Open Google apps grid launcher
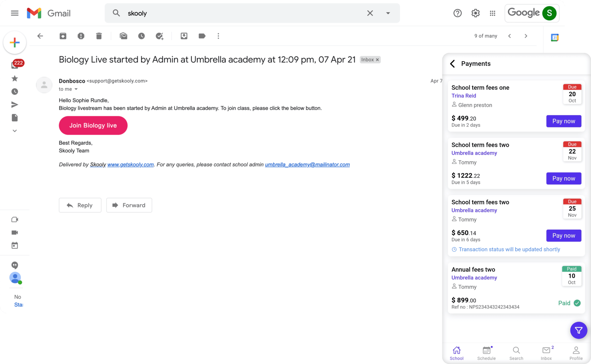Image resolution: width=591 pixels, height=364 pixels. tap(492, 13)
